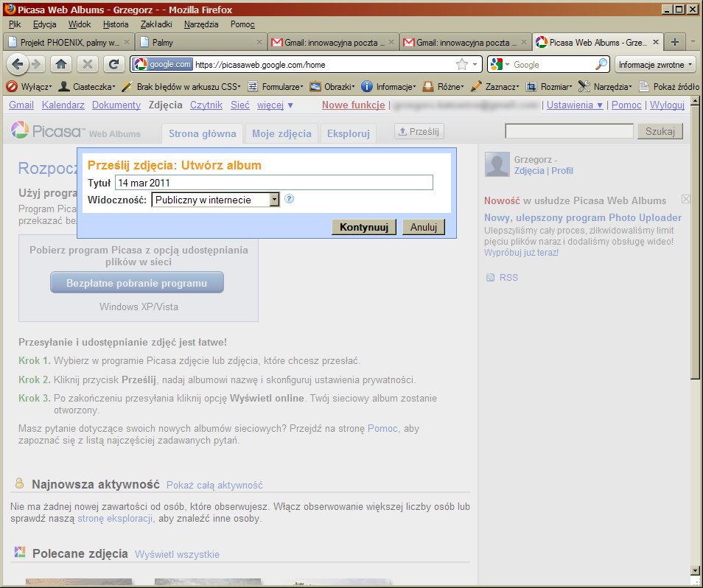Open the Zakładki menu
703x588 pixels.
(156, 24)
